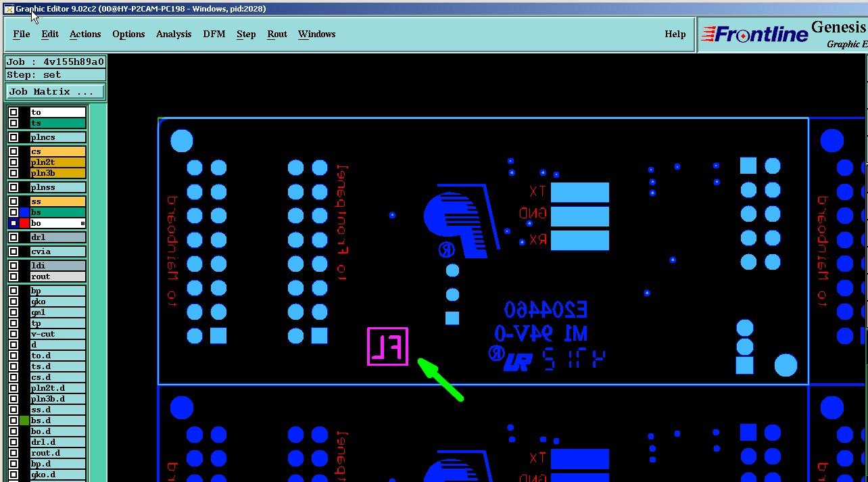Select the bo.d layer name
This screenshot has height=482, width=868.
point(58,431)
